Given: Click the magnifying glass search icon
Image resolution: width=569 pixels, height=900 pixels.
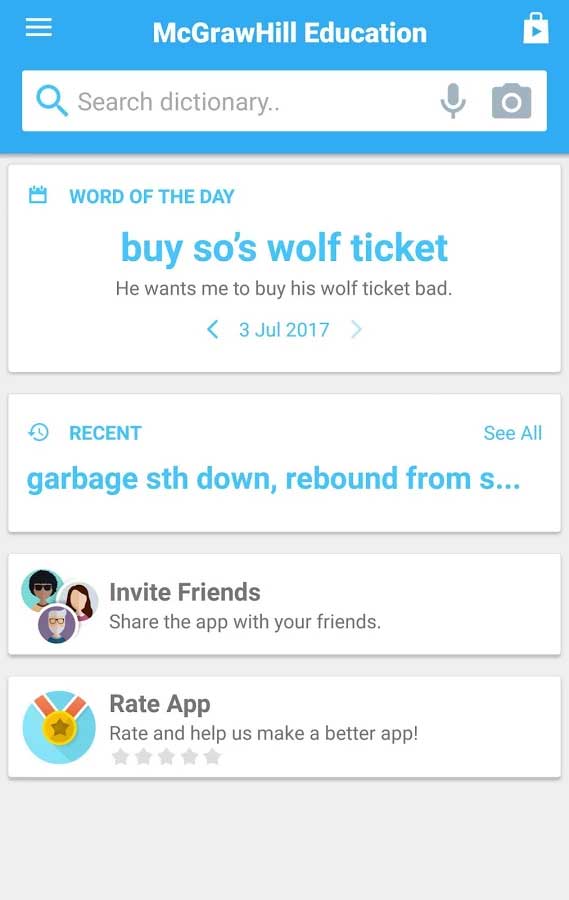Looking at the screenshot, I should pos(52,101).
